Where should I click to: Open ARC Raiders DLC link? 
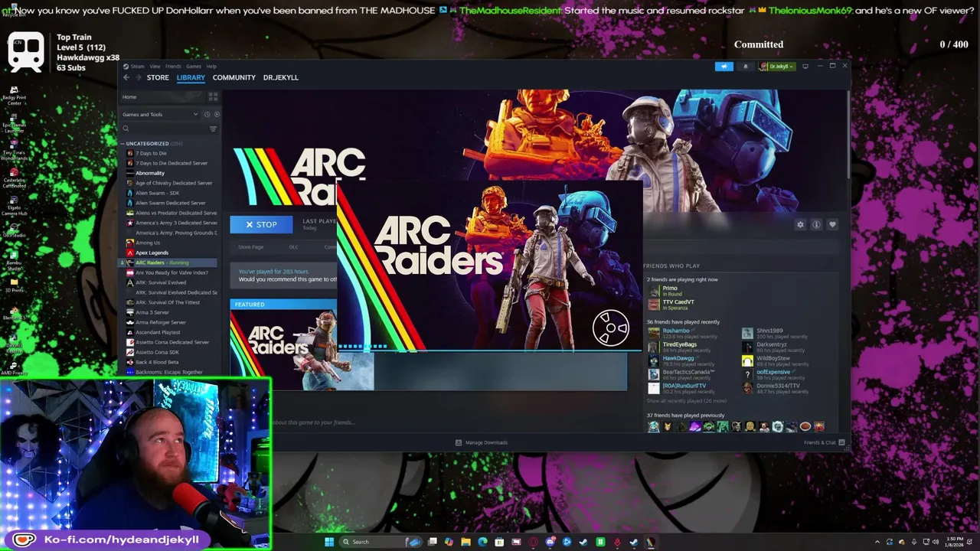[x=293, y=247]
